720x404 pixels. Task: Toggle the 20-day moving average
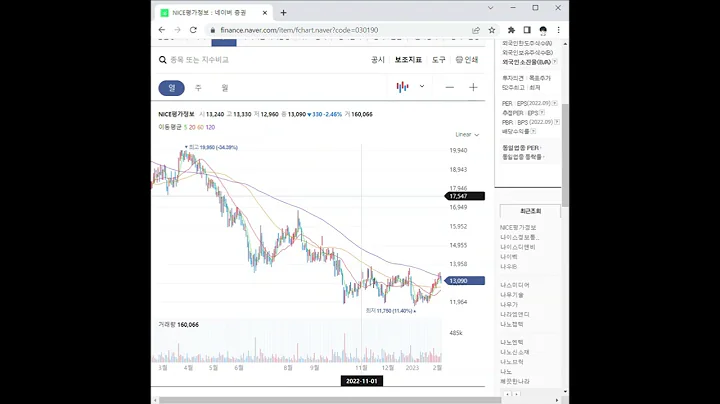192,127
